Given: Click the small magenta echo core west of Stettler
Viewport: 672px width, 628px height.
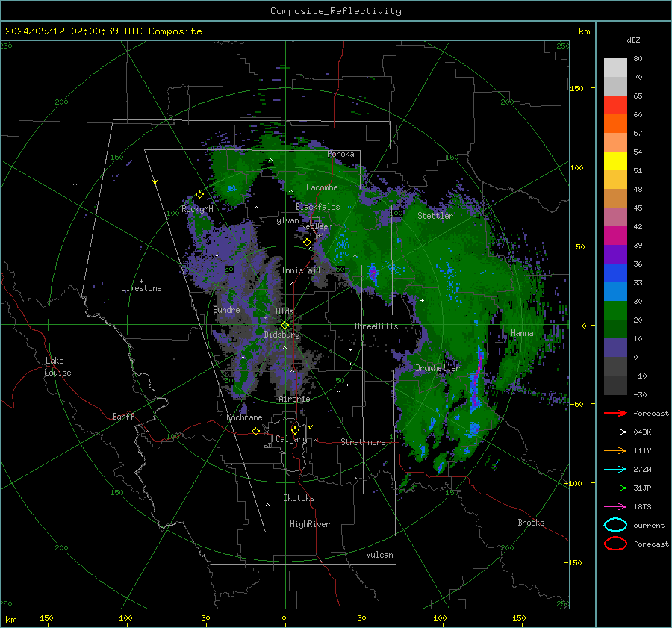Looking at the screenshot, I should [x=373, y=273].
